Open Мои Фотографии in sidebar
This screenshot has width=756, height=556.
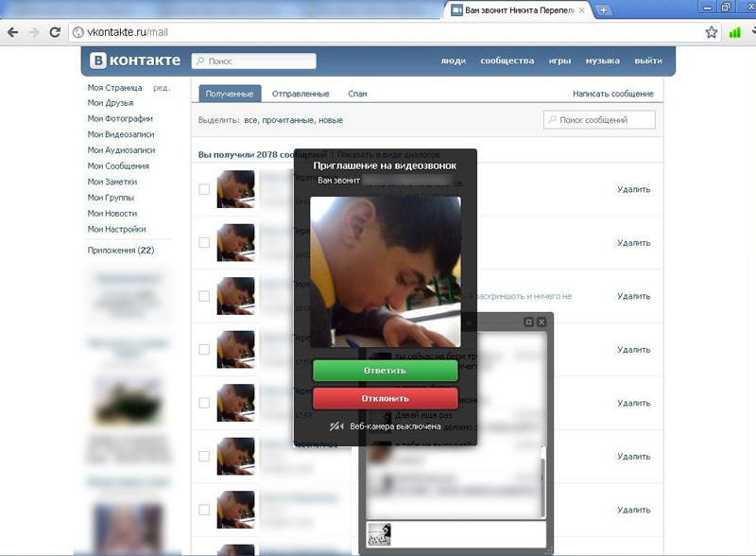pyautogui.click(x=120, y=119)
